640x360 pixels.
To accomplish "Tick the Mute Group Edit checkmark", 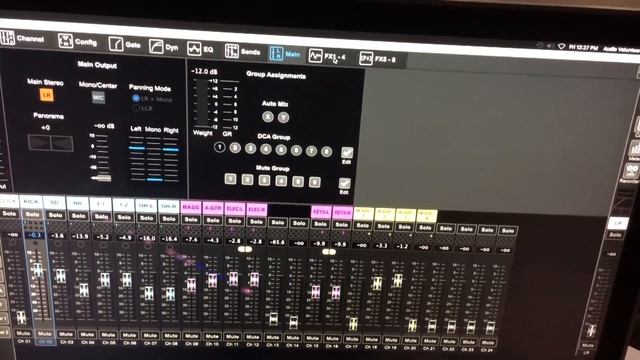I will click(x=344, y=184).
